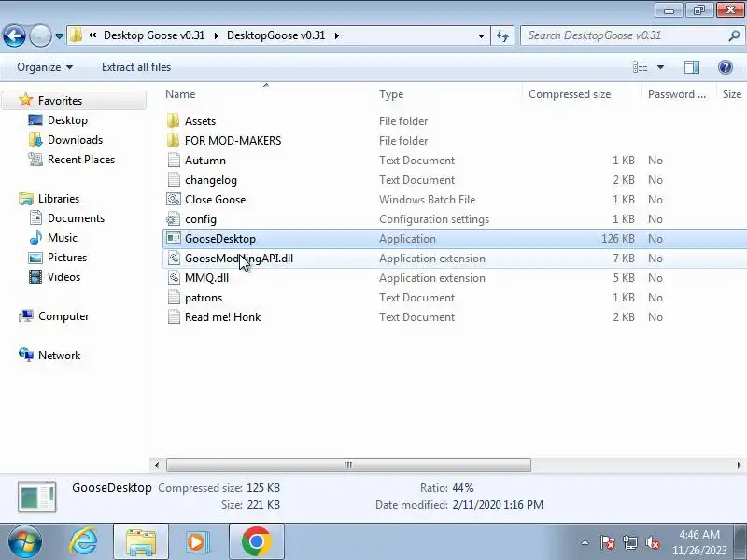
Task: Select the file name 'changelog'
Action: click(211, 180)
